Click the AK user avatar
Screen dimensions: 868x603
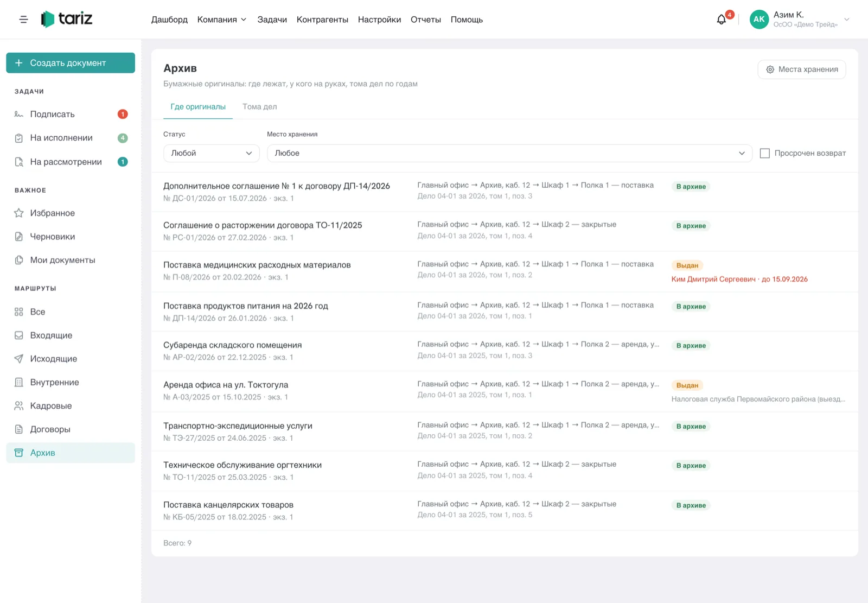[759, 20]
